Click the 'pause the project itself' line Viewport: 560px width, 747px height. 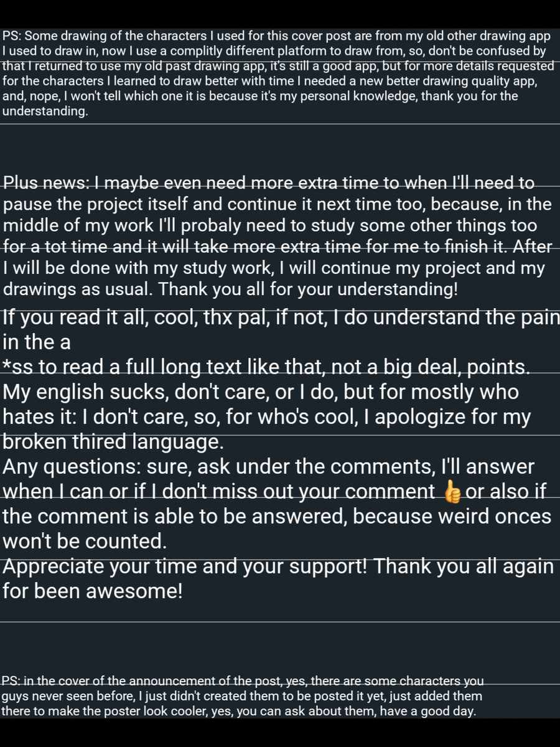click(278, 204)
